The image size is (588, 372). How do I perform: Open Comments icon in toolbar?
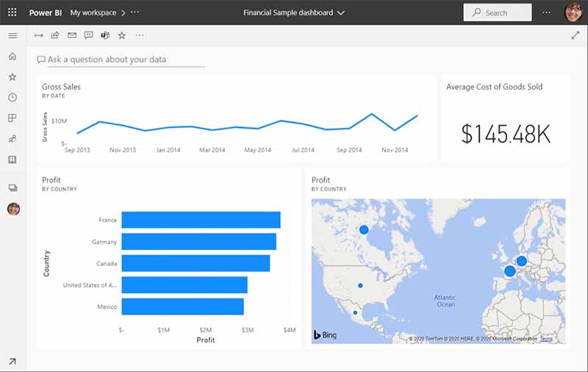point(88,35)
